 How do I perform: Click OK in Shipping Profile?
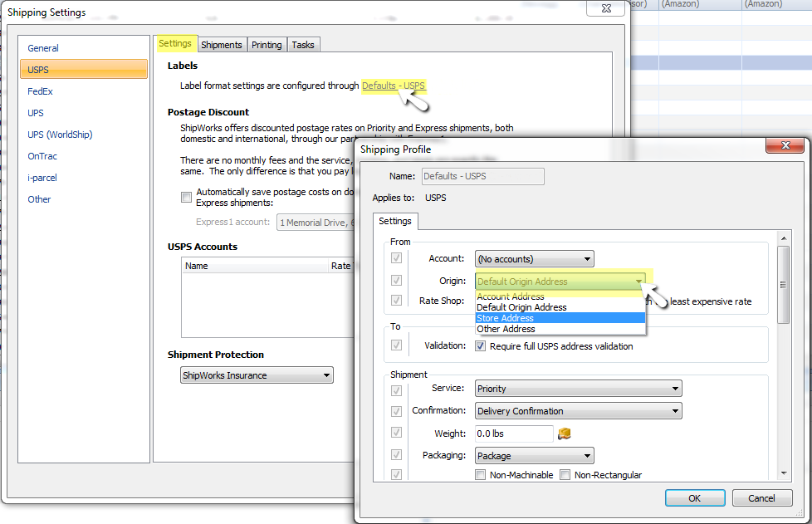695,498
